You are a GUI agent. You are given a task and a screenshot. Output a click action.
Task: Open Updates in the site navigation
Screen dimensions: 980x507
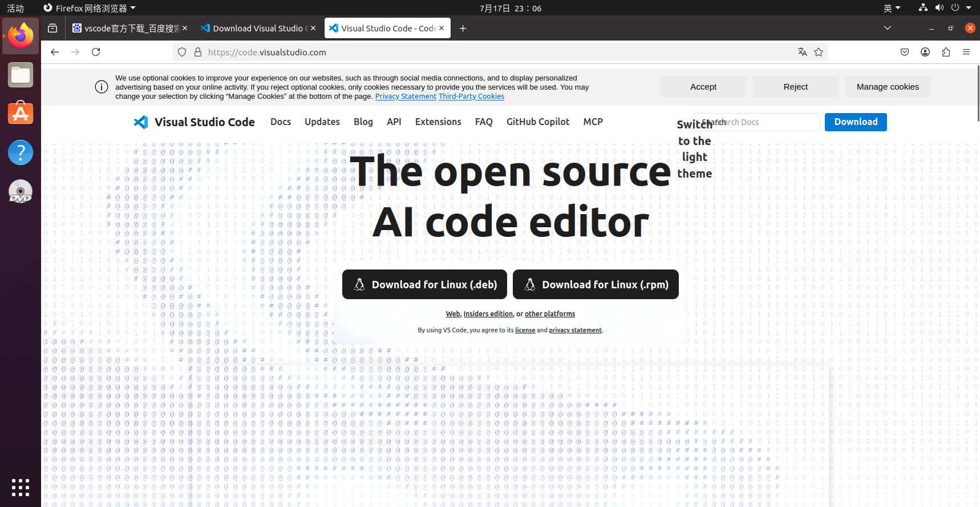click(x=322, y=122)
